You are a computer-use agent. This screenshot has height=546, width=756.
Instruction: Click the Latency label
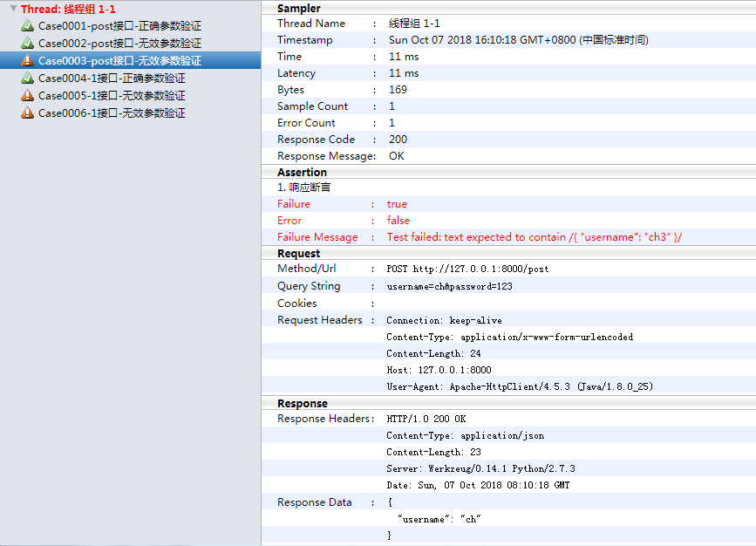pyautogui.click(x=296, y=73)
